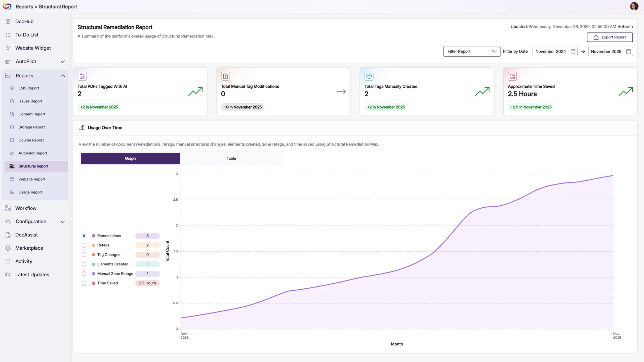Open the Website Widget icon
This screenshot has width=644, height=362.
8,48
